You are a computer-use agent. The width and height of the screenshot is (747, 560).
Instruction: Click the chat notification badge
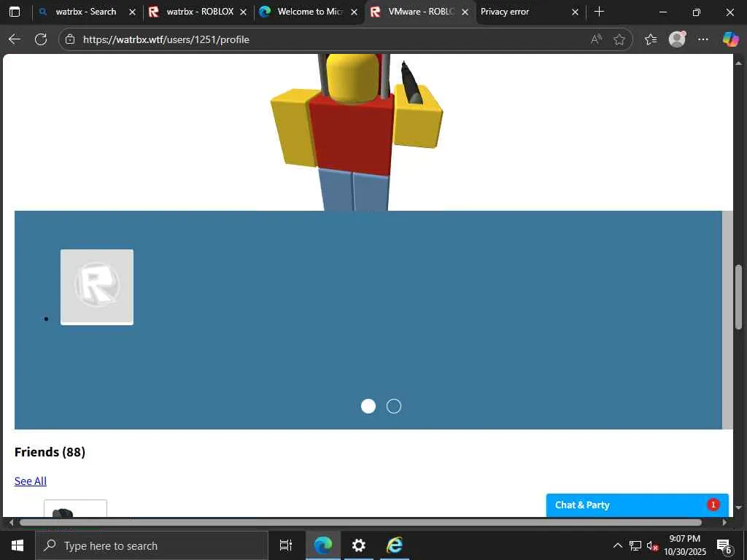pos(713,505)
